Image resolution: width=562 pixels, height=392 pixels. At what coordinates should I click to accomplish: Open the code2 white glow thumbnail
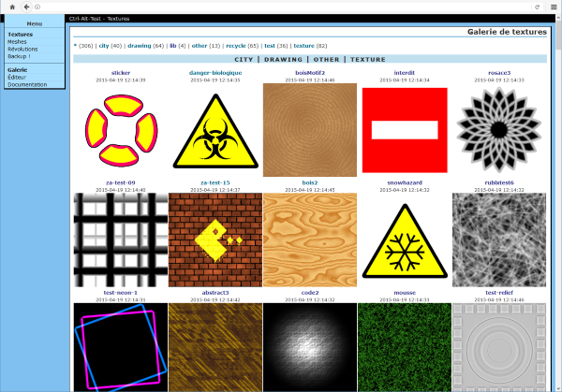[x=310, y=348]
